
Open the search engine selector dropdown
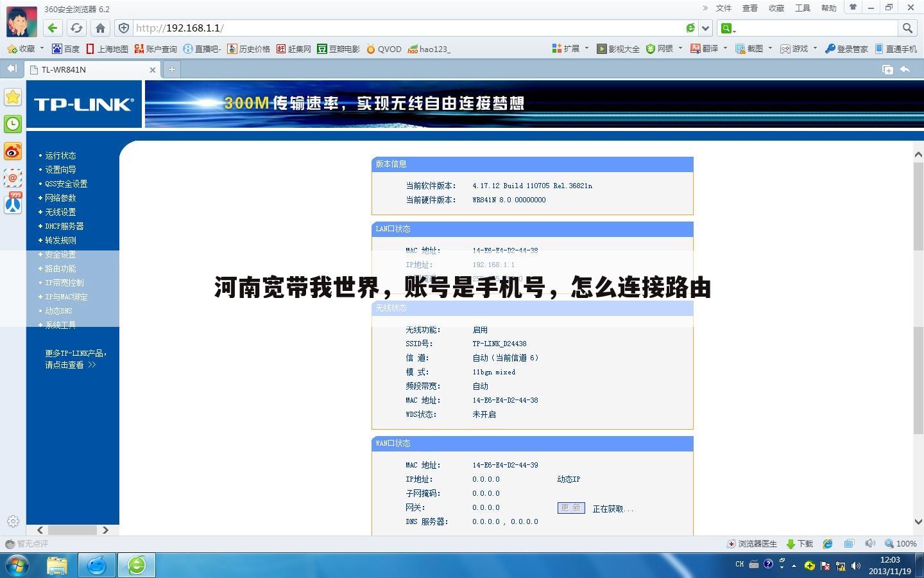[728, 28]
